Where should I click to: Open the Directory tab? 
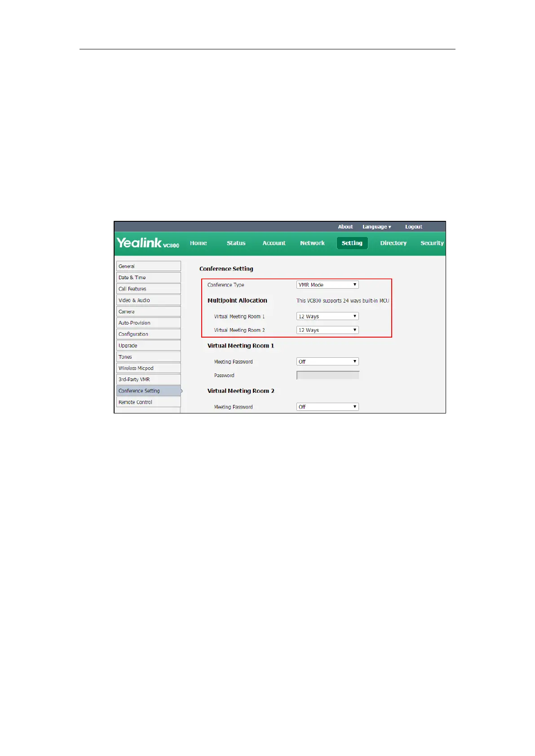[393, 243]
